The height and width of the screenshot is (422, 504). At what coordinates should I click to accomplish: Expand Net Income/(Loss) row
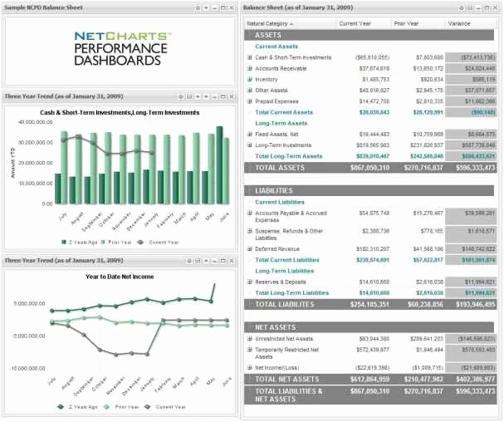(249, 368)
